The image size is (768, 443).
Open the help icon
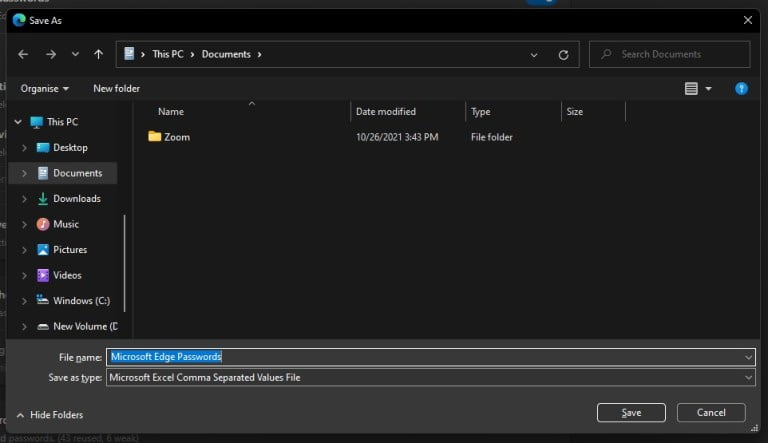[x=741, y=89]
